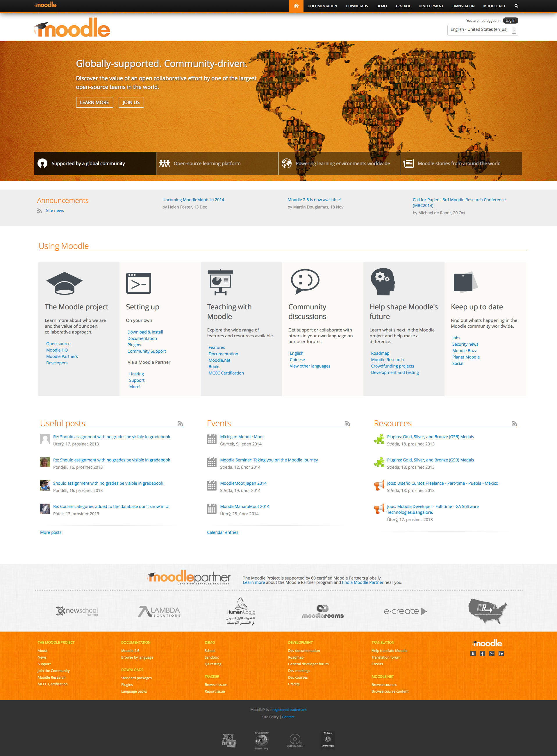557x756 pixels.
Task: Click the Lambda Solutions partner logo
Action: click(x=159, y=611)
